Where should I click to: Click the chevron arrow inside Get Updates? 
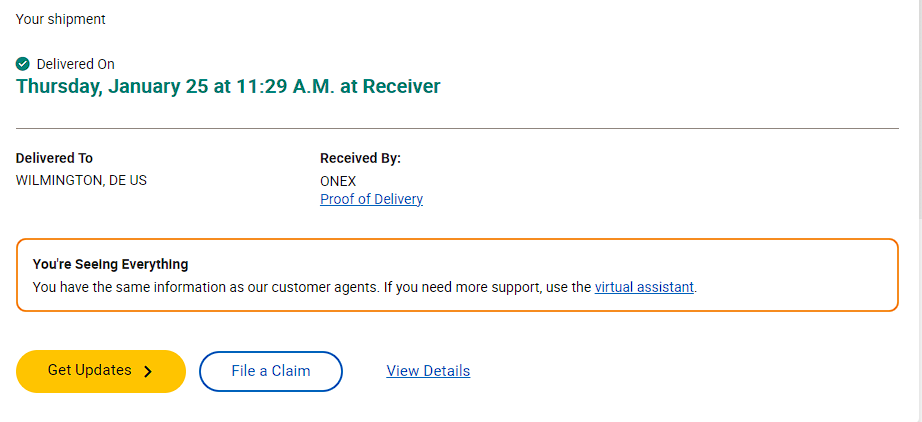pyautogui.click(x=148, y=371)
